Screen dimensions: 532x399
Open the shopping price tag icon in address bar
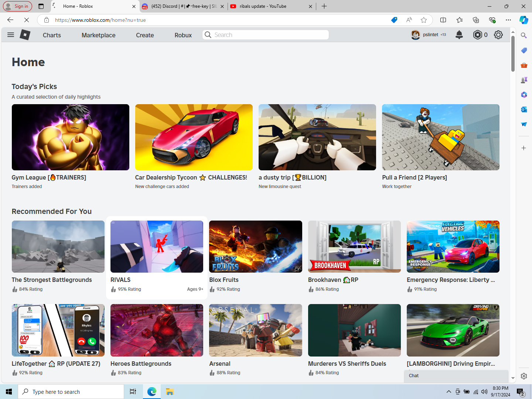(394, 20)
